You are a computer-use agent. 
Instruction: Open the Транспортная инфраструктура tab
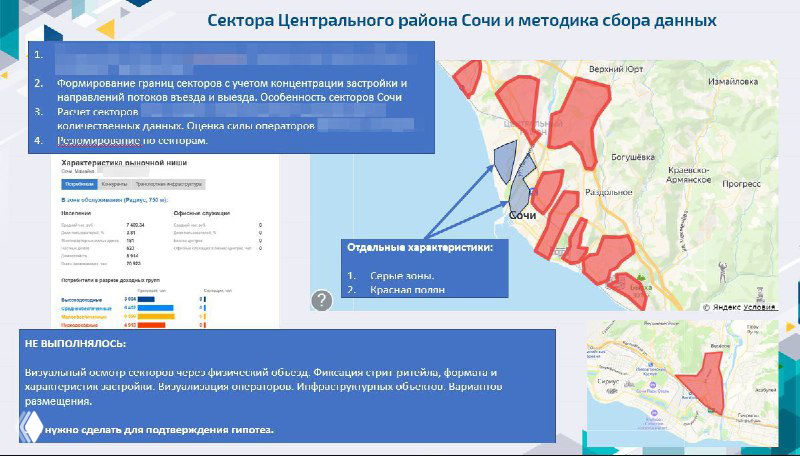pos(168,184)
